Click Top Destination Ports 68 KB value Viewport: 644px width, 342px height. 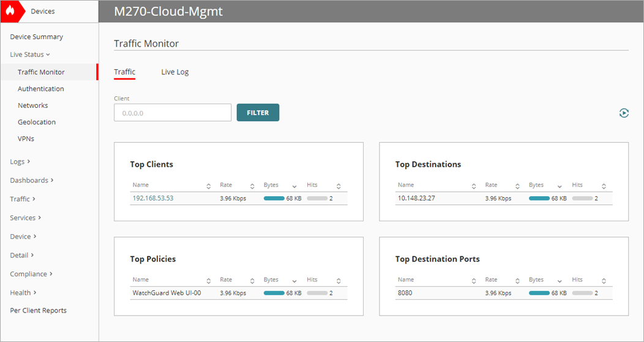pos(559,293)
